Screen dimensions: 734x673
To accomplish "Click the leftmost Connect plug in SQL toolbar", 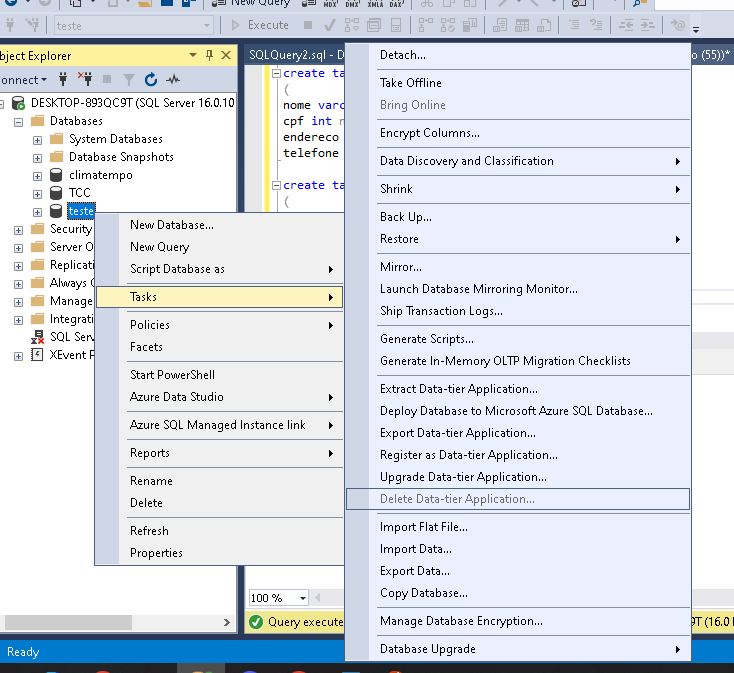I will click(10, 25).
